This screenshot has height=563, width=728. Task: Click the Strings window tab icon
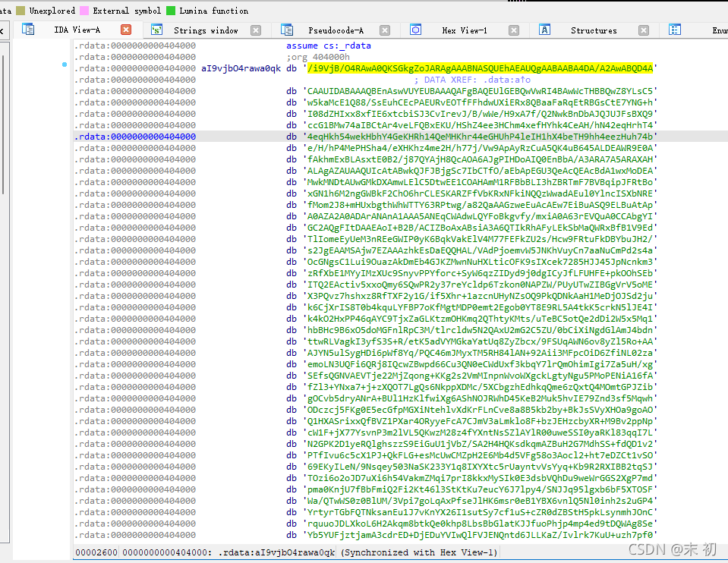[x=156, y=30]
